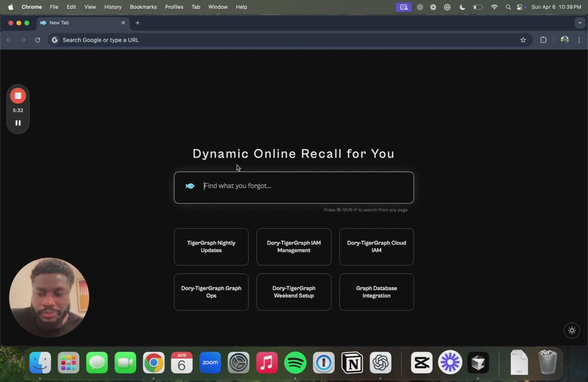Open the File menu
The image size is (588, 382).
(54, 7)
